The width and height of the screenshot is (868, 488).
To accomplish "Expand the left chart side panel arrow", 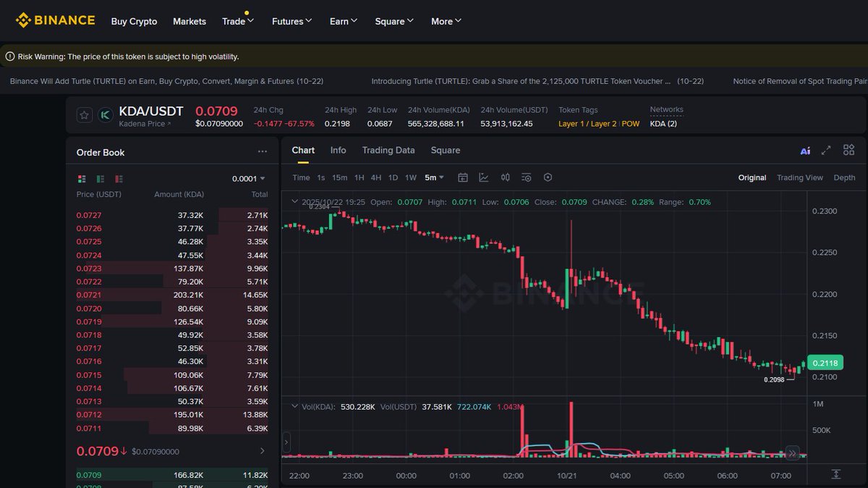I will click(286, 442).
